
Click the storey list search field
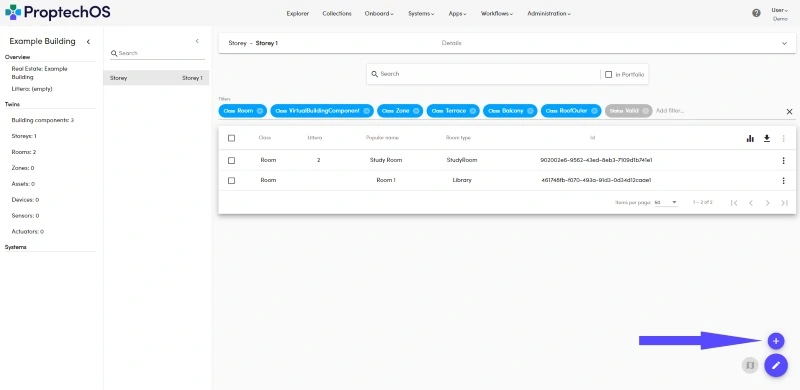click(x=158, y=53)
